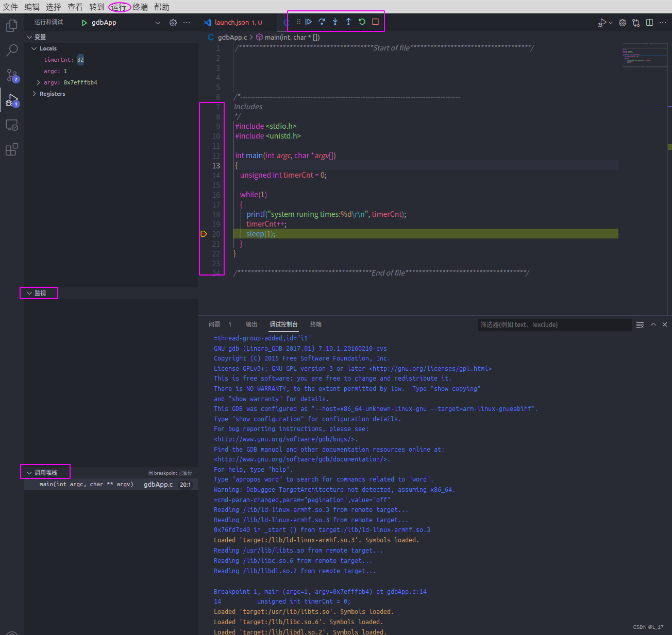Open the gnu.org/licenses/gpl.html link
This screenshot has width=672, height=635.
tap(430, 369)
